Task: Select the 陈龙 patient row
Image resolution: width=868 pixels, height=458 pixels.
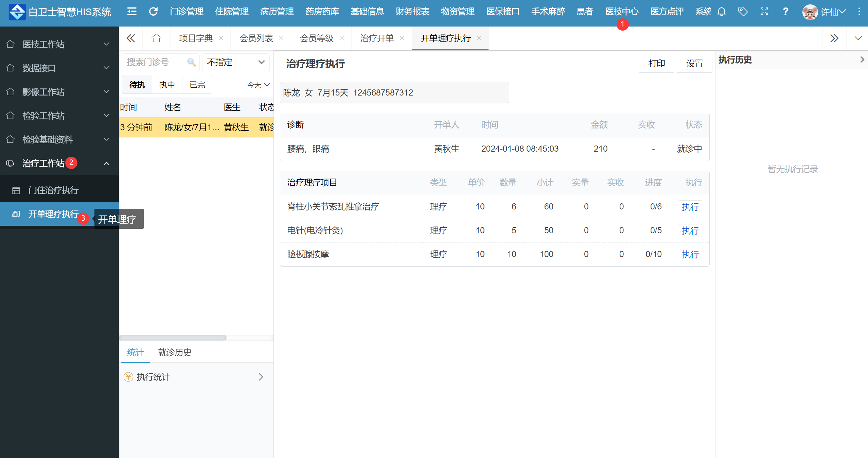Action: (x=196, y=127)
